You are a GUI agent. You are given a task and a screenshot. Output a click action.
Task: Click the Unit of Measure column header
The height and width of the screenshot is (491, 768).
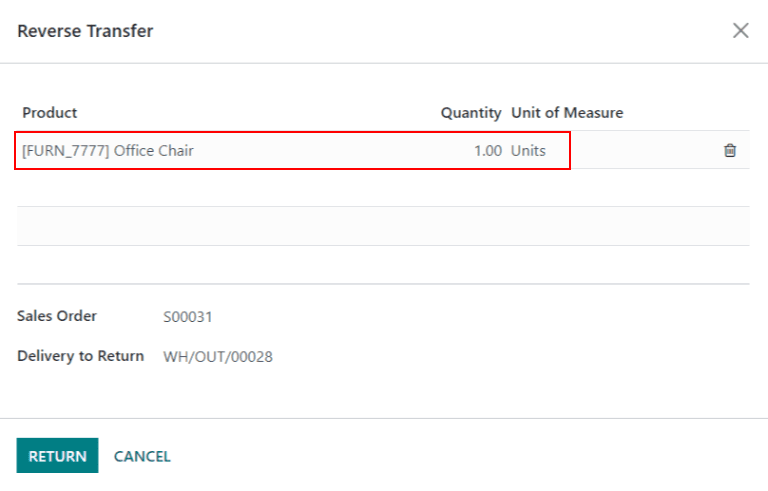[x=567, y=113]
